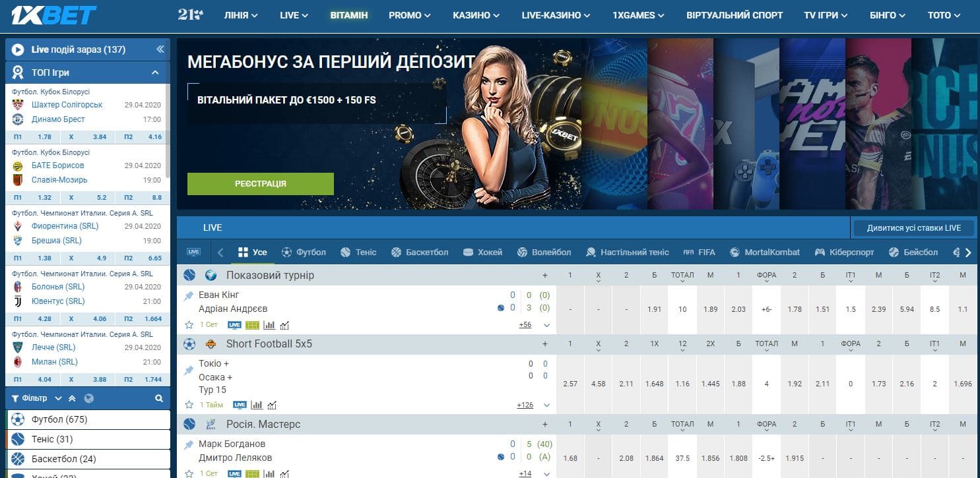This screenshot has height=478, width=980.
Task: Open the +56 additional markets link
Action: tap(525, 325)
